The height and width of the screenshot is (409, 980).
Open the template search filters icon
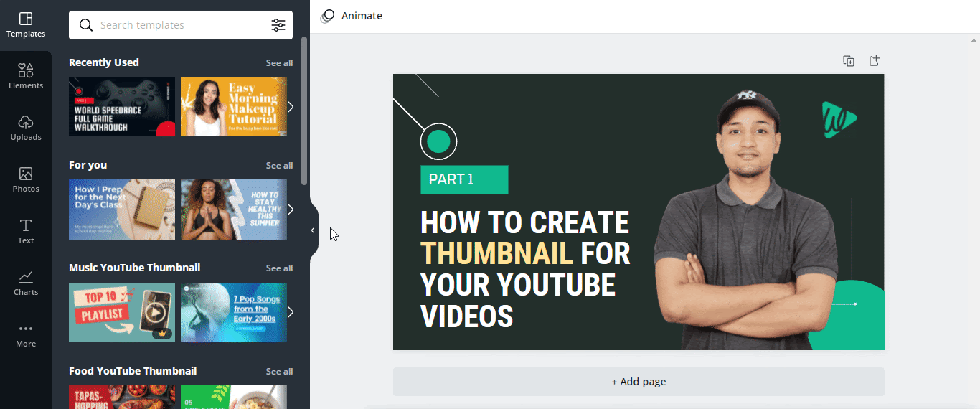pos(278,25)
